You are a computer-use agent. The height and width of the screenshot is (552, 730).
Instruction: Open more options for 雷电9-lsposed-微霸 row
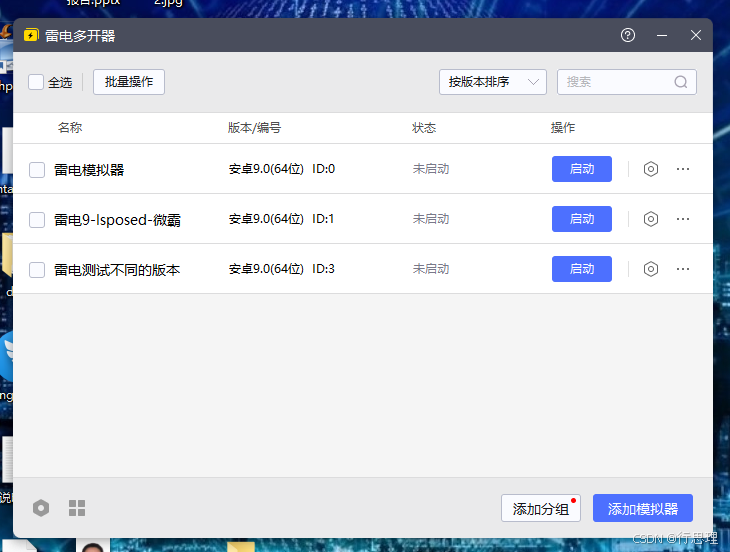(x=683, y=219)
